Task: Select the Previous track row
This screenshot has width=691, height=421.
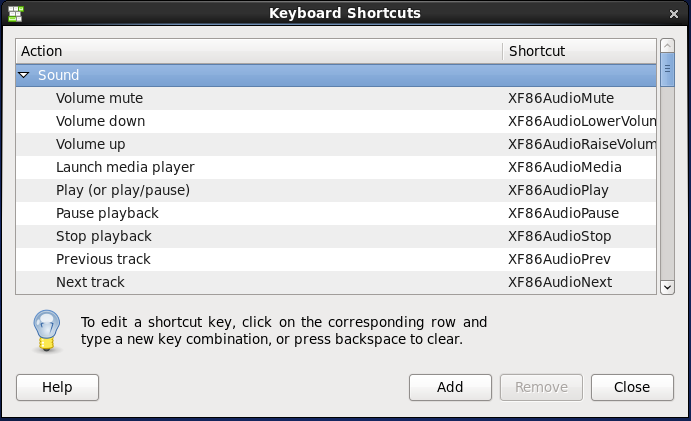Action: (103, 259)
